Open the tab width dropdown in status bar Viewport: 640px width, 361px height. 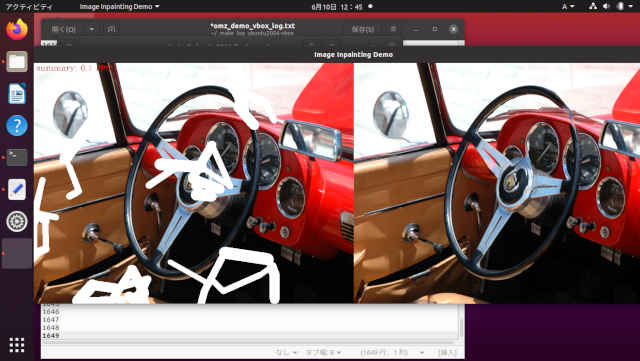click(x=324, y=352)
